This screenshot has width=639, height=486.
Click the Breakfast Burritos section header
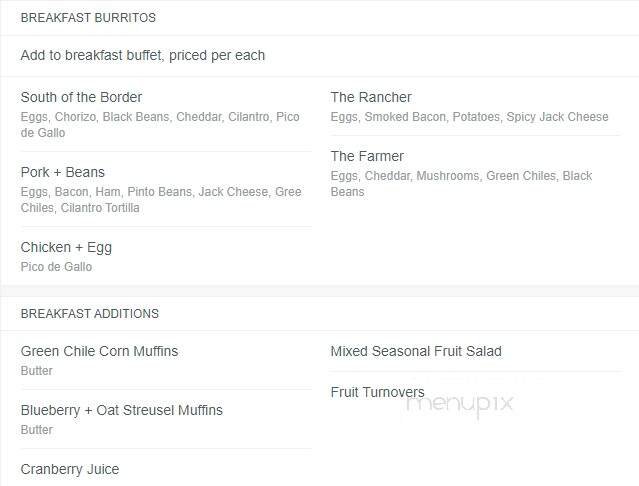pos(88,18)
